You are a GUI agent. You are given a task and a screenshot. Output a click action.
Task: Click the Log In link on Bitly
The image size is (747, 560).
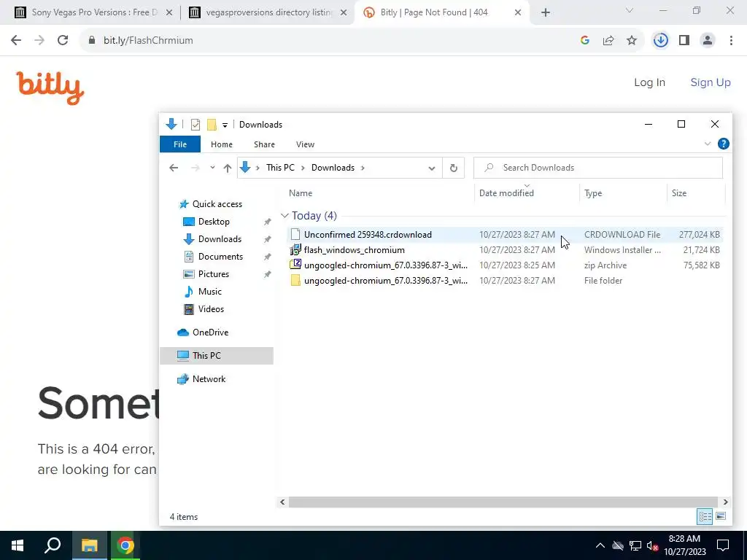[x=649, y=82]
